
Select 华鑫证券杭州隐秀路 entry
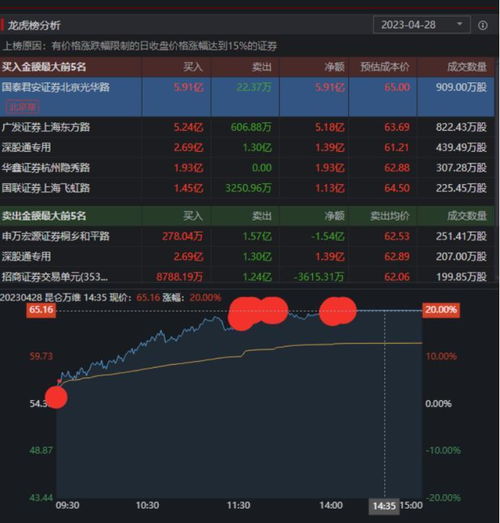click(46, 167)
